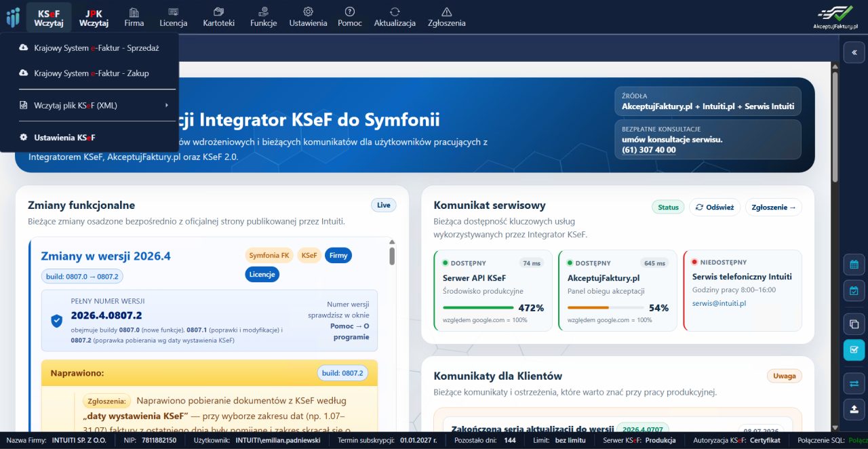Screen dimensions: 868x449
Task: Open the JPK Wczytaj toolbar item
Action: pos(94,18)
